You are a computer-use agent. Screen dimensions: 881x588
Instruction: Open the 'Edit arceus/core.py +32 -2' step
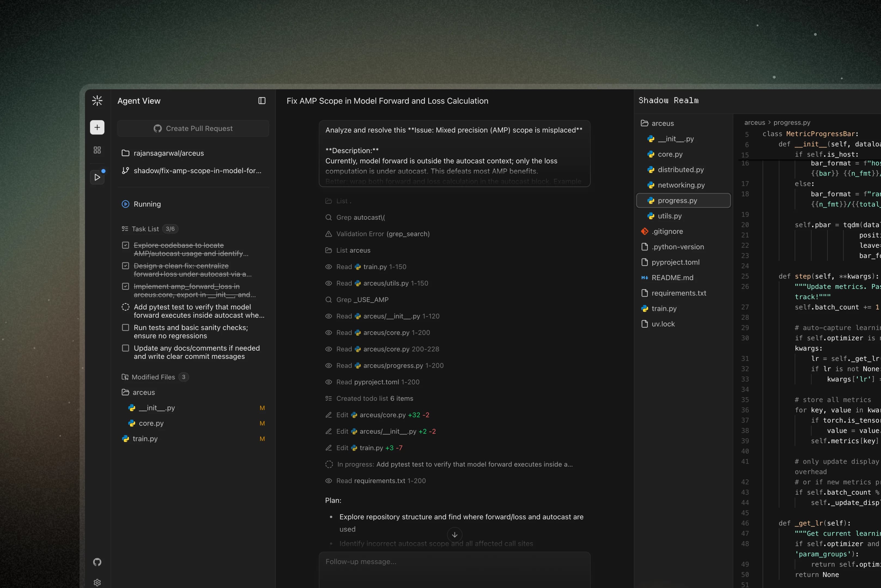coord(382,415)
